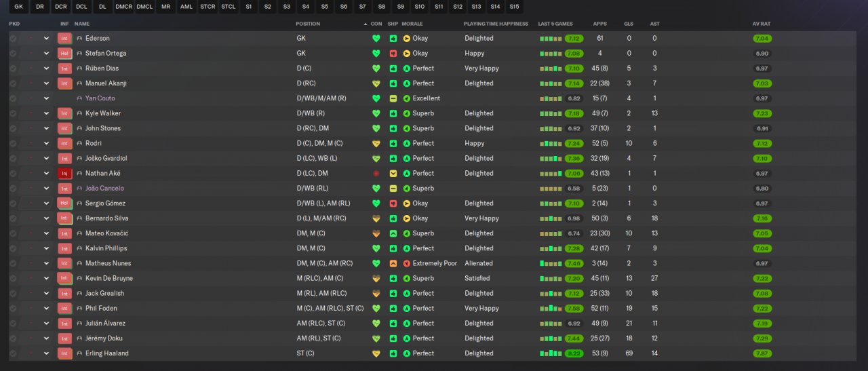Click Matheus Nunes' Alienated happiness text
This screenshot has height=371, width=868.
click(x=479, y=263)
